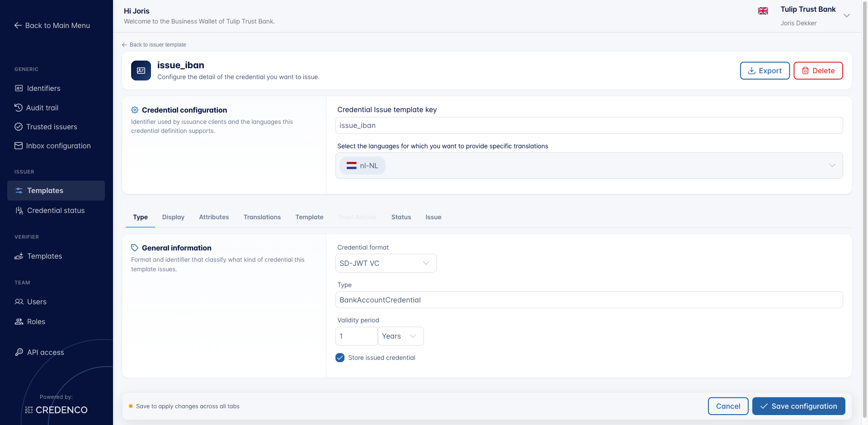Click the Credential status icon
Image resolution: width=868 pixels, height=425 pixels.
19,211
